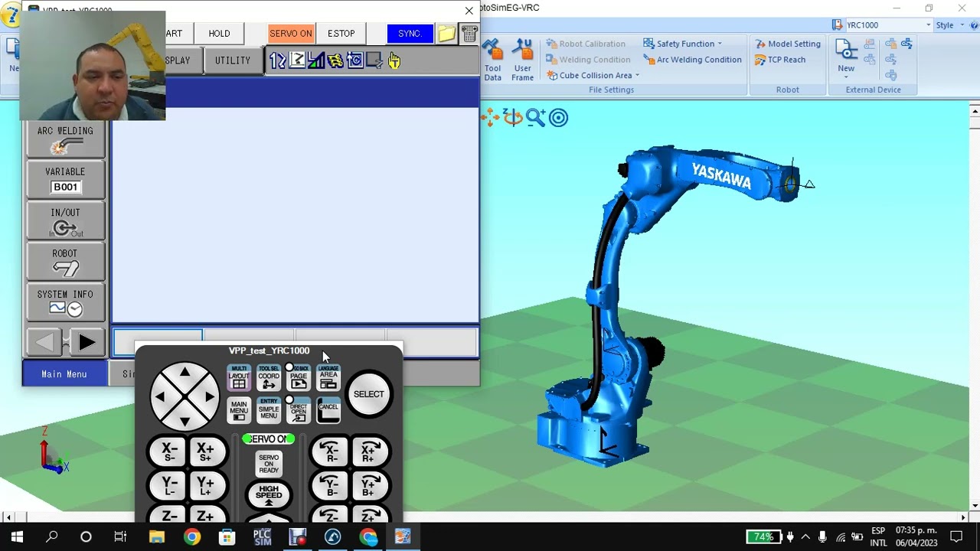Jog Y- L- axis key
The image size is (980, 551).
coord(168,485)
